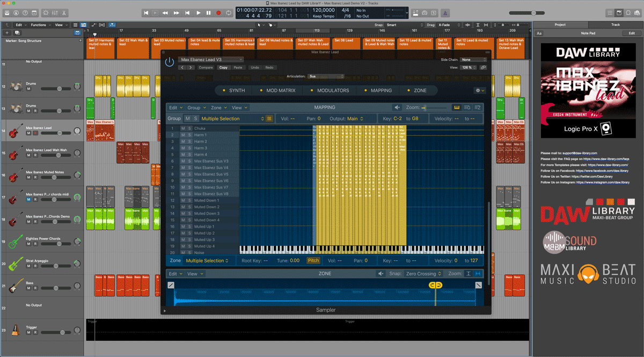Screen dimensions: 644x357
Task: Adjust the master volume slider
Action: click(526, 13)
